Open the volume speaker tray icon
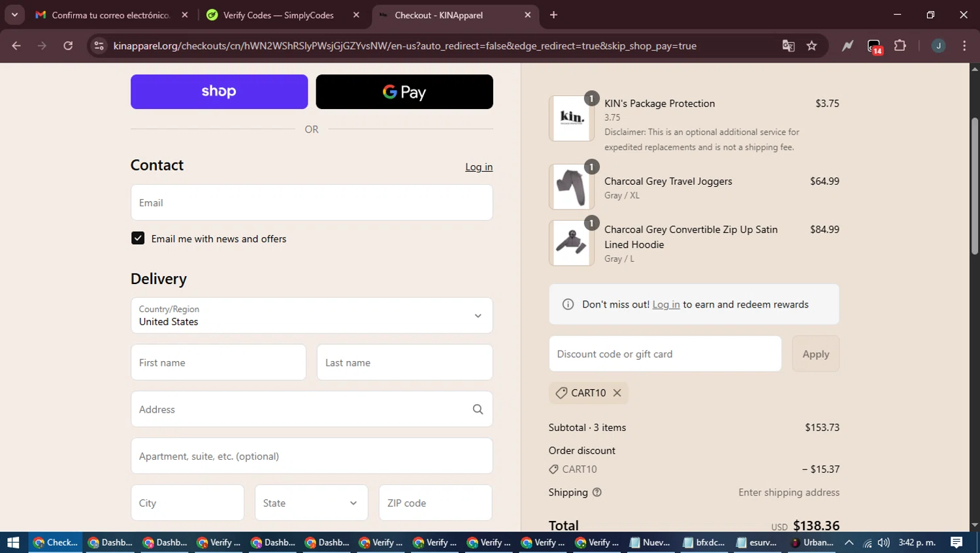This screenshot has height=553, width=980. click(x=883, y=543)
